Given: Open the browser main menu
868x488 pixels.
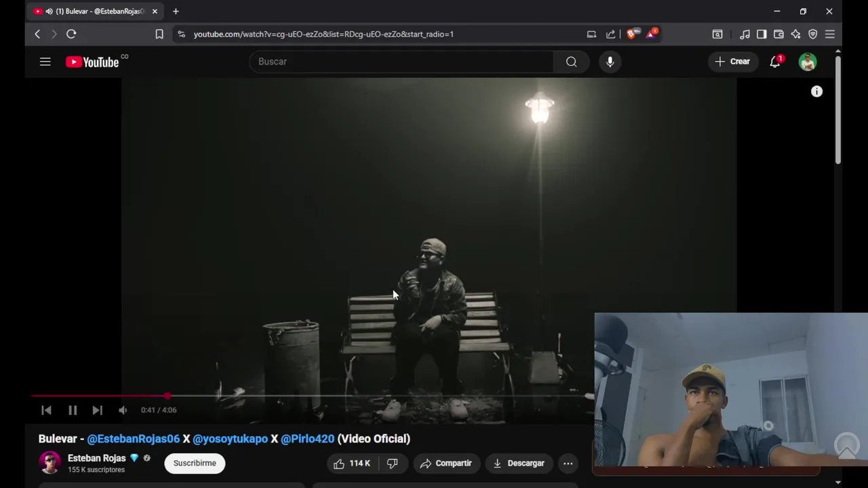Looking at the screenshot, I should point(829,34).
